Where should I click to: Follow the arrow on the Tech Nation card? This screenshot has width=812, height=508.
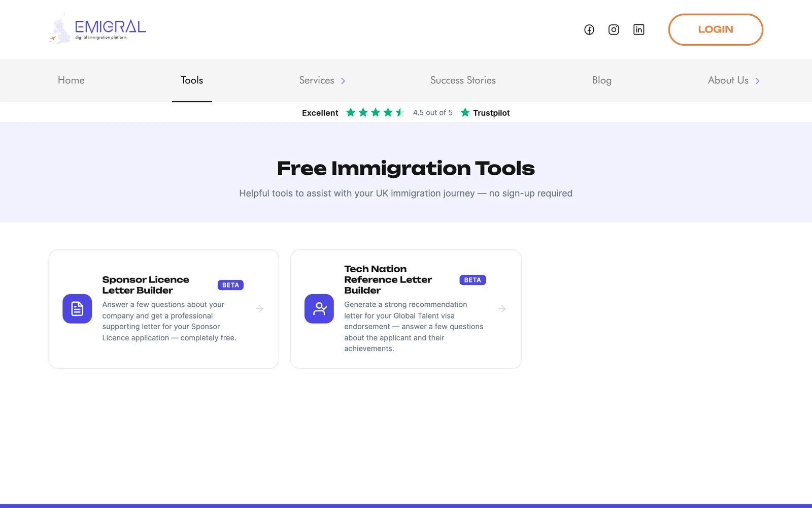tap(501, 308)
